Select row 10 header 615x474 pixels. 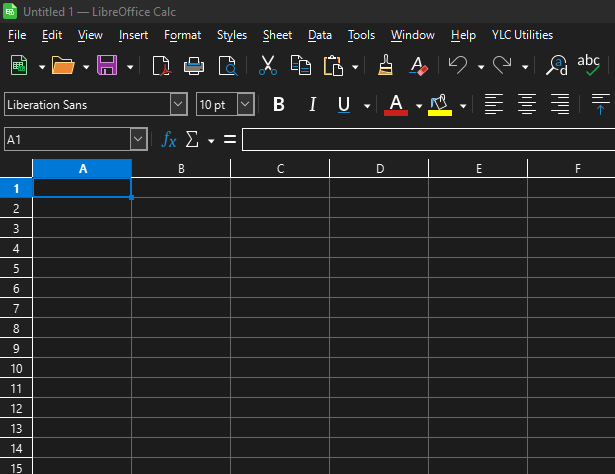point(16,369)
